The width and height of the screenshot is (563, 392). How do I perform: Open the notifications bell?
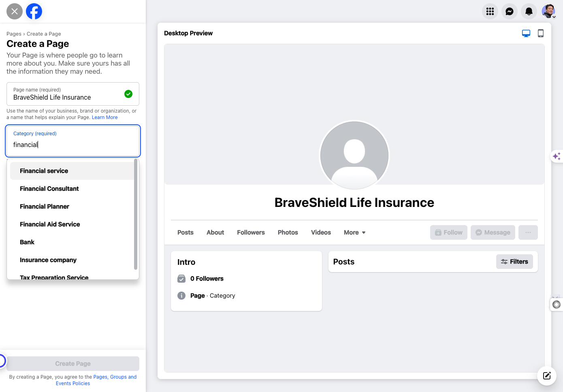click(x=529, y=11)
